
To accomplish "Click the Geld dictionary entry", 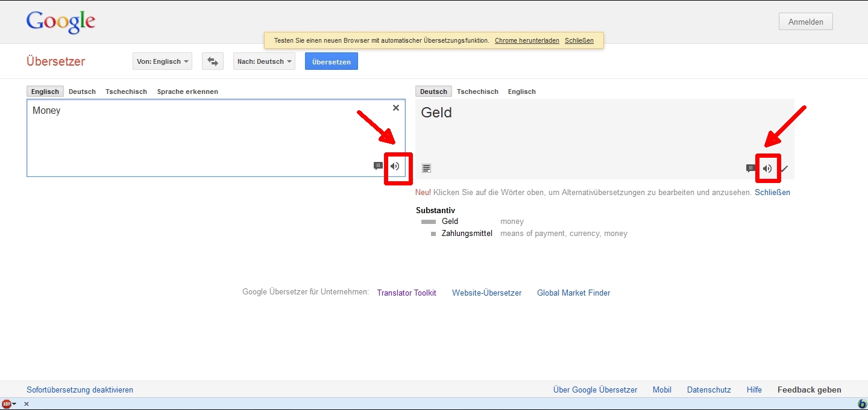I will coord(450,222).
